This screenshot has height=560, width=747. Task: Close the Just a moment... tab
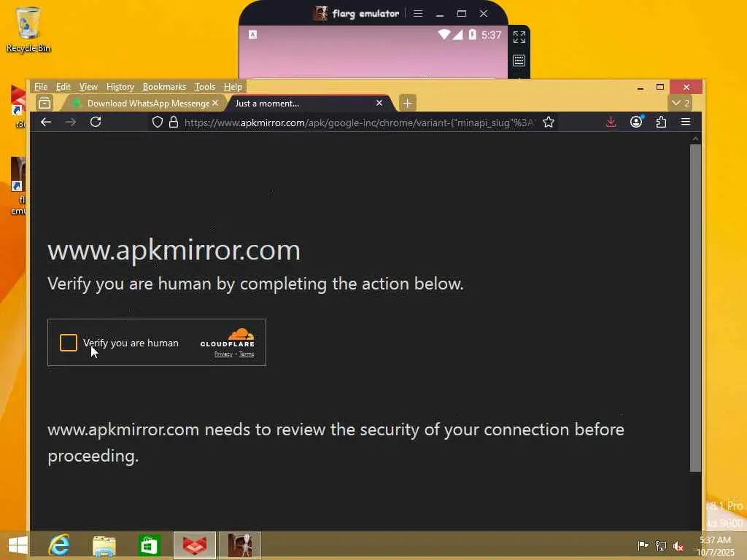[379, 103]
